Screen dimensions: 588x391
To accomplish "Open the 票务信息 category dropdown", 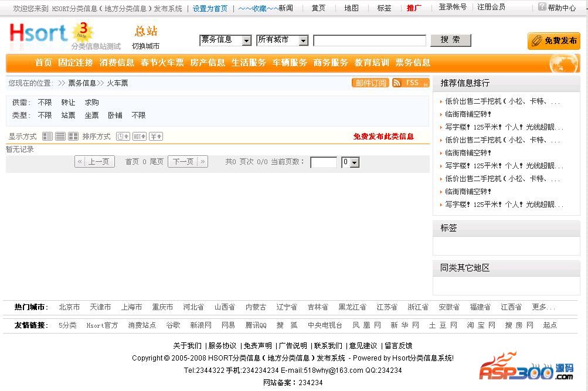I will point(225,40).
